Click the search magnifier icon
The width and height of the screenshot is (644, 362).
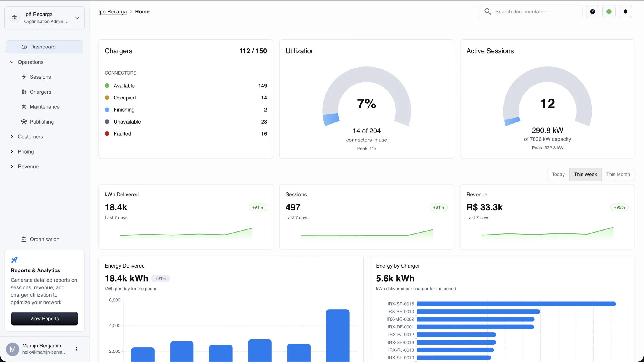tap(487, 11)
